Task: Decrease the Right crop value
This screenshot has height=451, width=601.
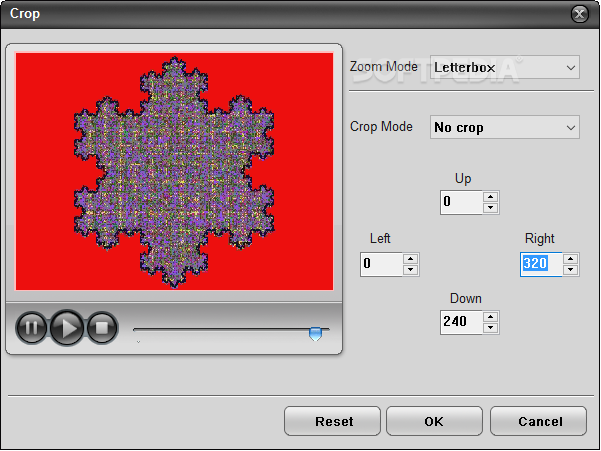Action: [570, 270]
